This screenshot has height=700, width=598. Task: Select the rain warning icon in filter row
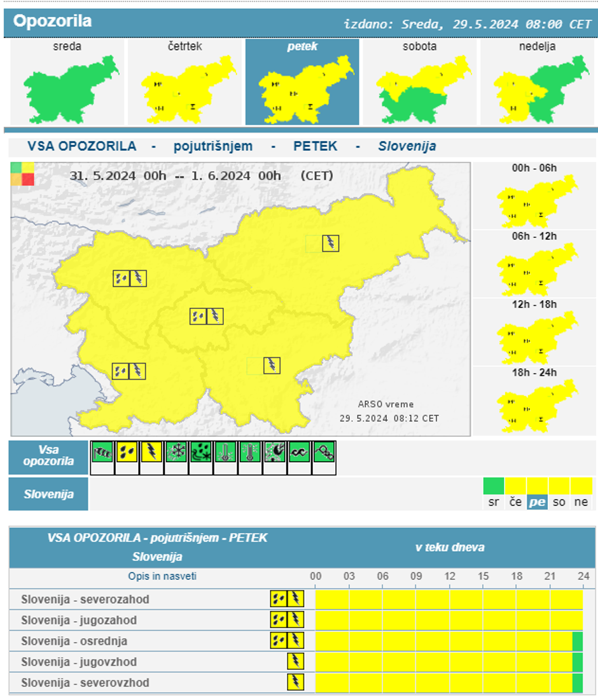point(127,453)
